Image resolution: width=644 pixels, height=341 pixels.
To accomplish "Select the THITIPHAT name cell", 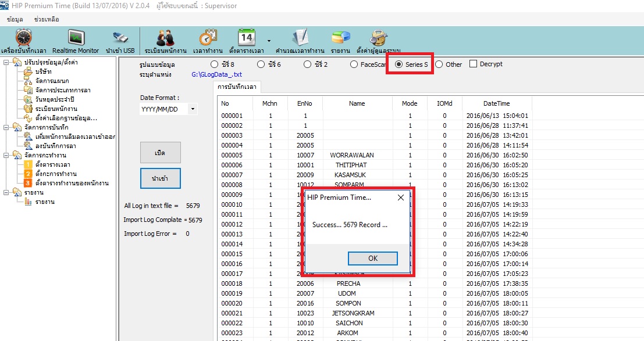I will pyautogui.click(x=351, y=165).
